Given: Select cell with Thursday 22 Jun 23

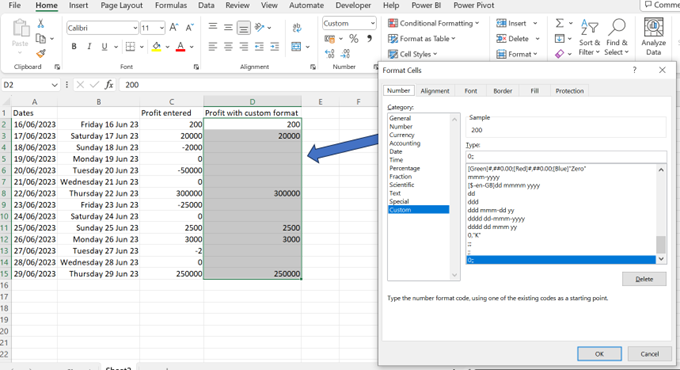Looking at the screenshot, I should (x=98, y=193).
